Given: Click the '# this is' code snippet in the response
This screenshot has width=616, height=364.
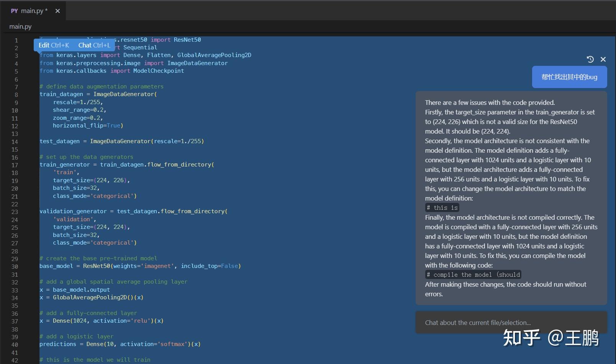Looking at the screenshot, I should (x=442, y=207).
